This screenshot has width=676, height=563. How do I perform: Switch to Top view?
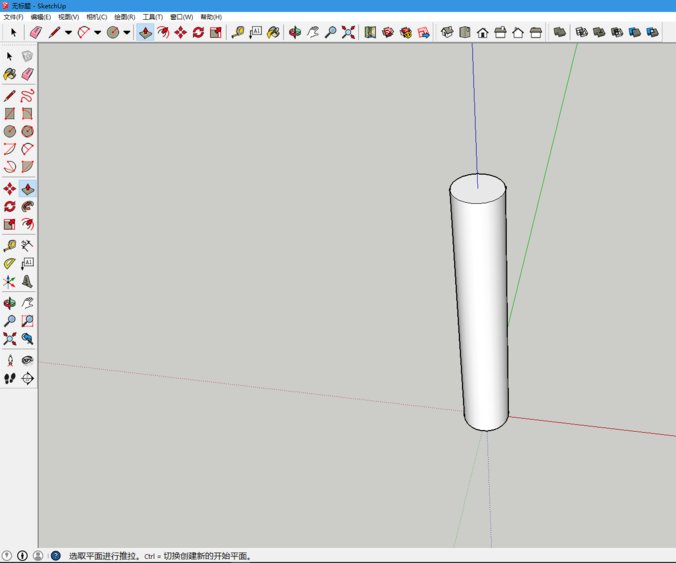[465, 32]
